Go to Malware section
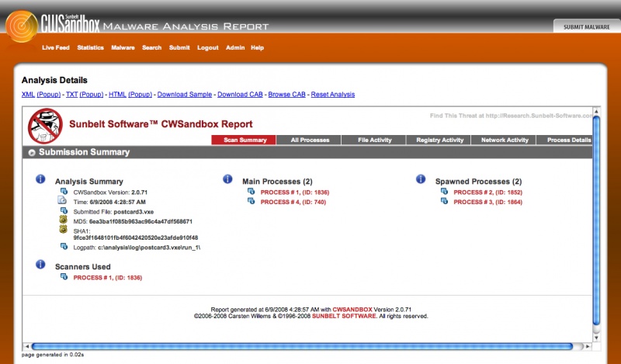The width and height of the screenshot is (621, 364). [x=123, y=47]
